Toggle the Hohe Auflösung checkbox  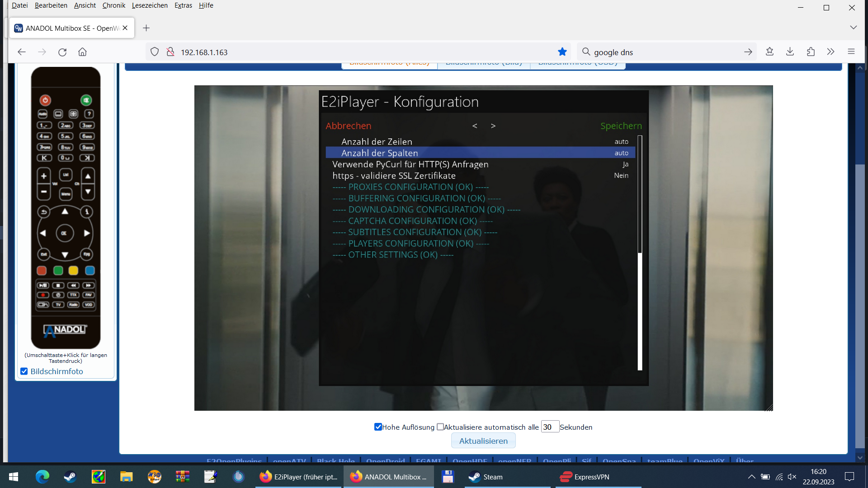378,427
